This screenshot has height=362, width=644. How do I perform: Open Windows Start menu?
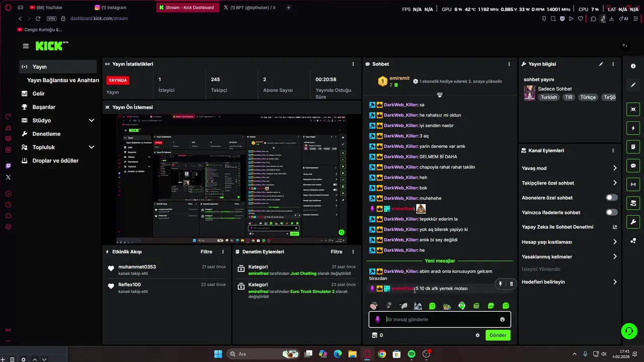(218, 354)
